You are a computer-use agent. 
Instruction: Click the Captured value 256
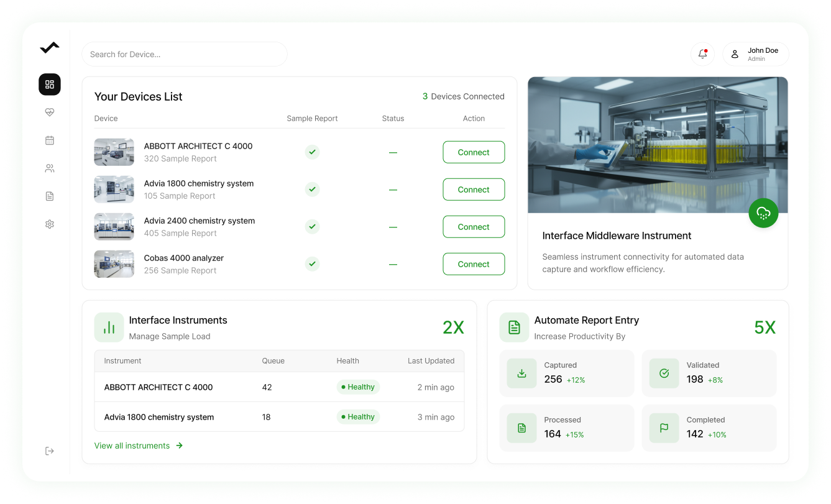(x=553, y=379)
